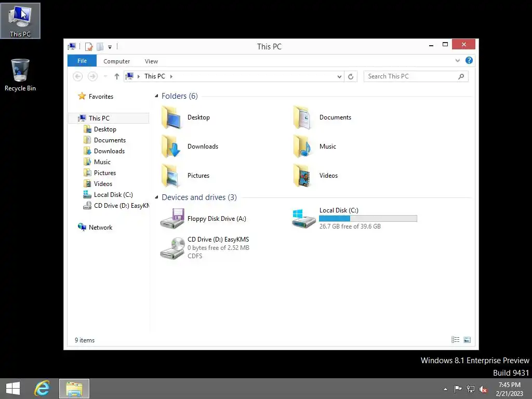The image size is (532, 399).
Task: Open the Pictures folder in Folders section
Action: [x=185, y=176]
